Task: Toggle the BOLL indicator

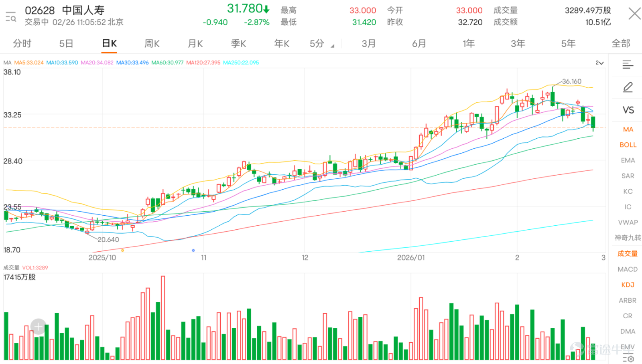Action: (628, 145)
